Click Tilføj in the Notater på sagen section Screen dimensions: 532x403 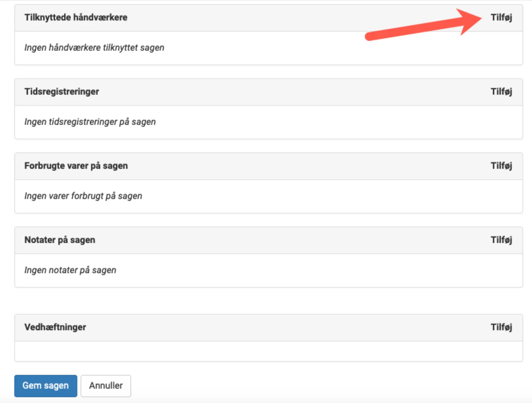(502, 240)
